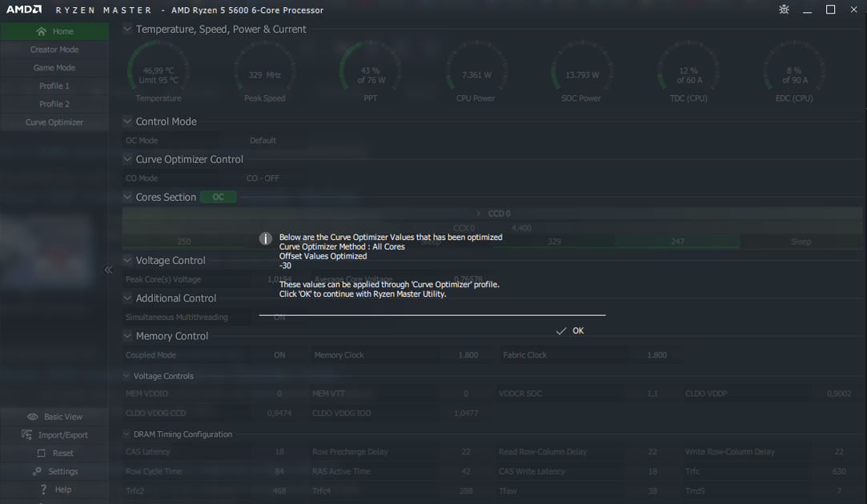Collapse the Control Mode section

(x=127, y=121)
